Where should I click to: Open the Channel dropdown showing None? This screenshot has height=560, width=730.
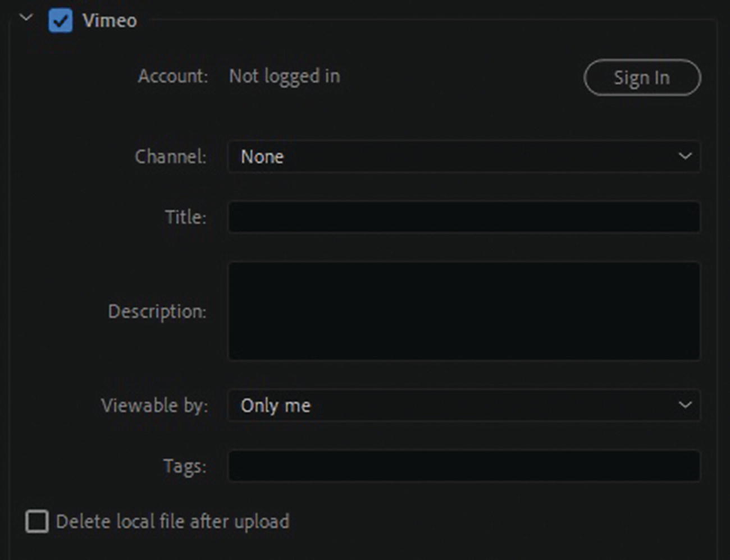point(449,157)
